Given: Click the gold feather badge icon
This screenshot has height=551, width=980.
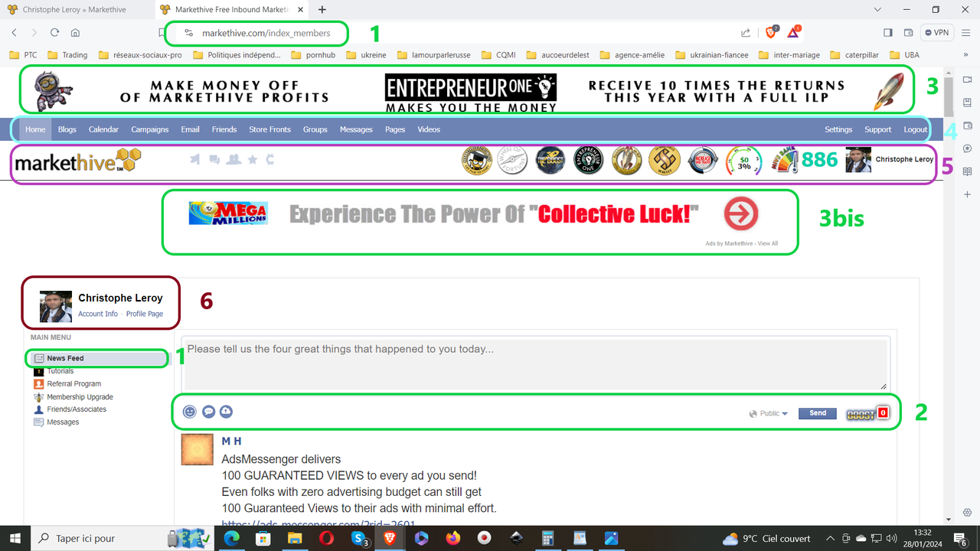Looking at the screenshot, I should 626,160.
